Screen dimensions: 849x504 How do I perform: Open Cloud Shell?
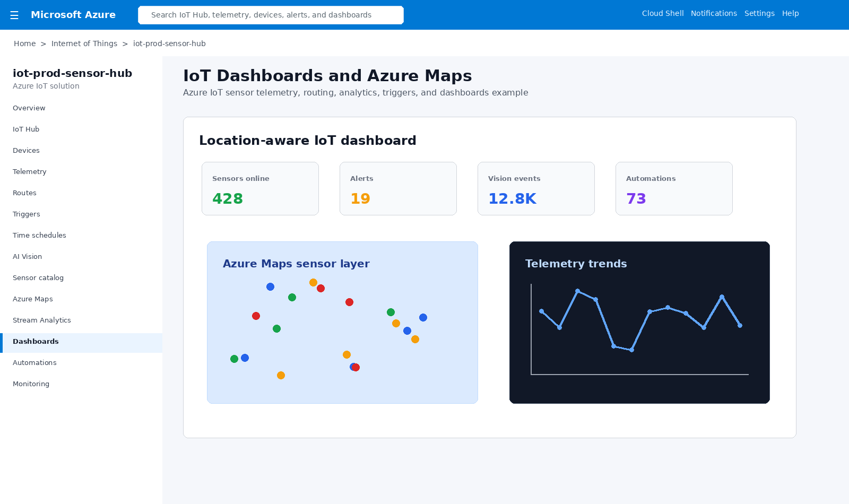point(663,13)
